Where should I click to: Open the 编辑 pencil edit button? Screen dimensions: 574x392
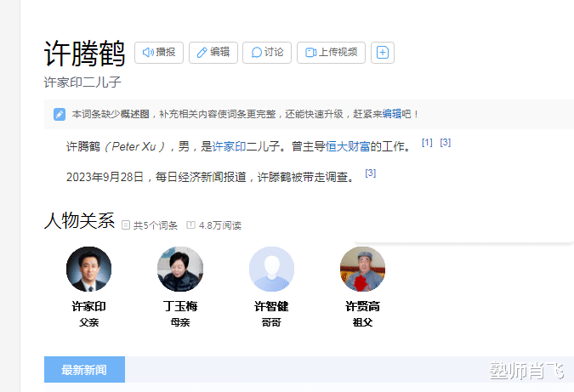pos(213,53)
